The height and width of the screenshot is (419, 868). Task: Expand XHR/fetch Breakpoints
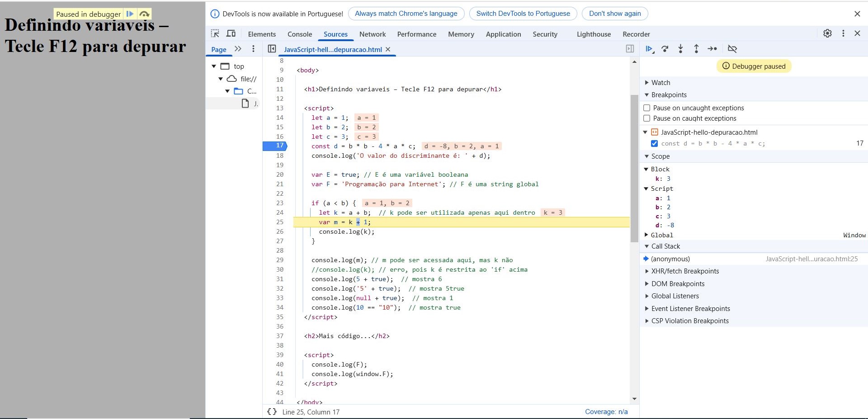pos(647,271)
